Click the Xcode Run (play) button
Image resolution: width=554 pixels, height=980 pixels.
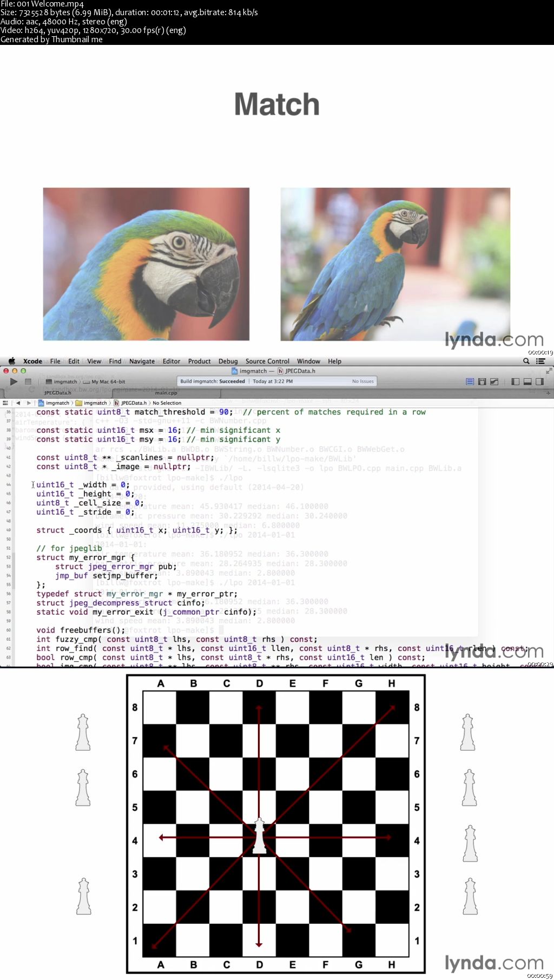tap(14, 382)
